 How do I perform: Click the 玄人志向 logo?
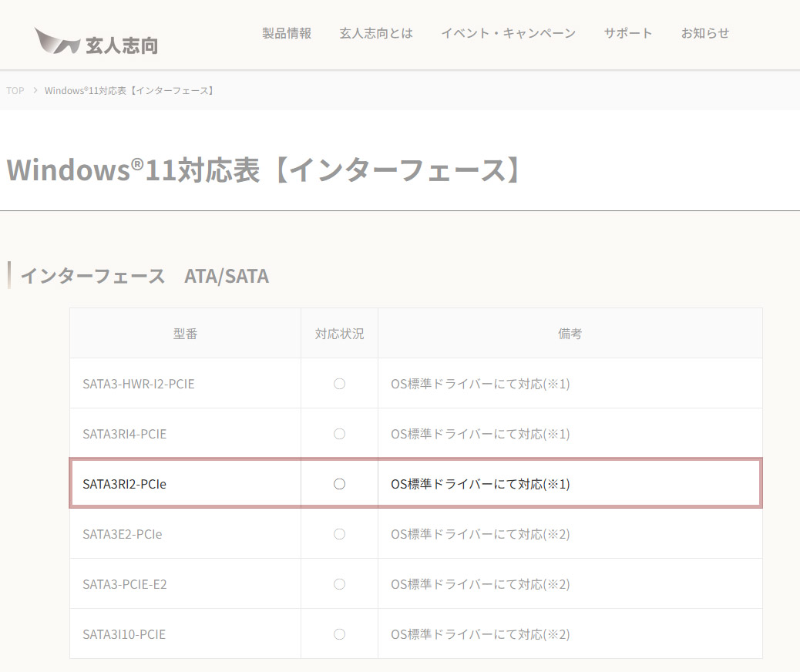point(95,39)
